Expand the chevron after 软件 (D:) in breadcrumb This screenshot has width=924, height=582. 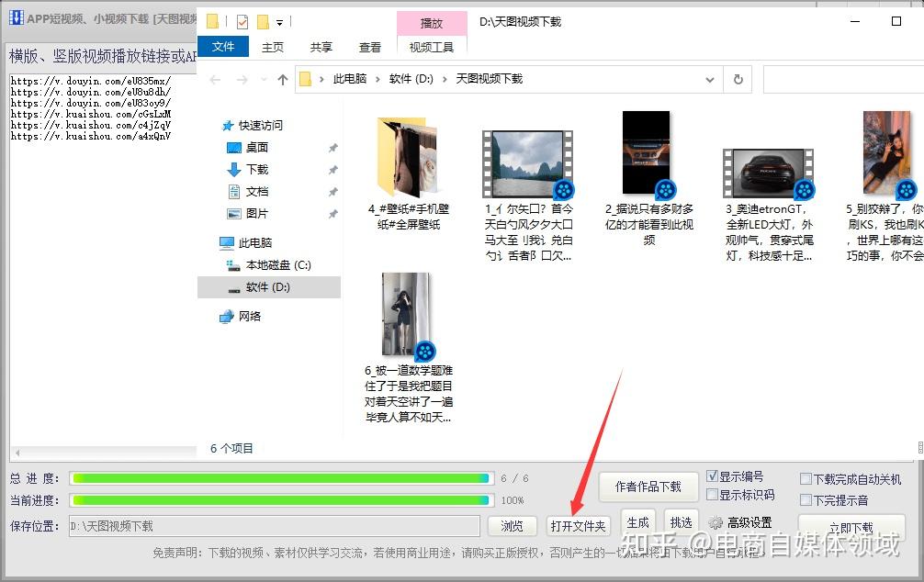click(445, 80)
